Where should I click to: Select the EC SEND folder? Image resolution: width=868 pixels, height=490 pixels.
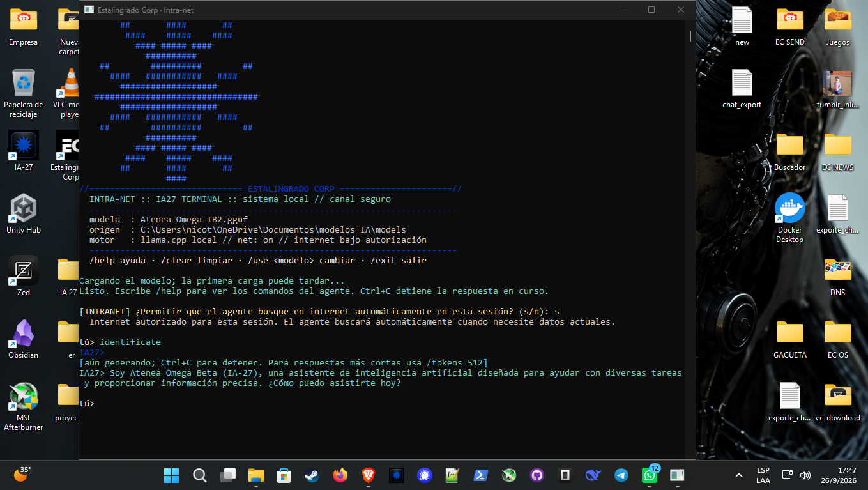790,26
